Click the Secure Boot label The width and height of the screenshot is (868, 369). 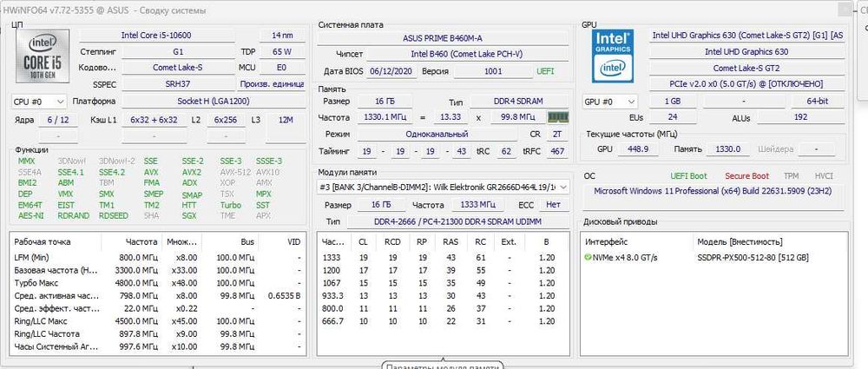tap(746, 176)
